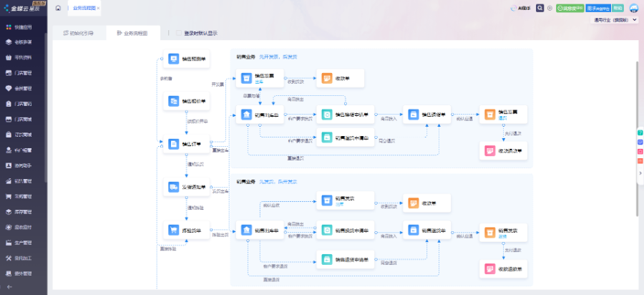
Task: Select the 收款单 orange node icon
Action: (x=327, y=78)
